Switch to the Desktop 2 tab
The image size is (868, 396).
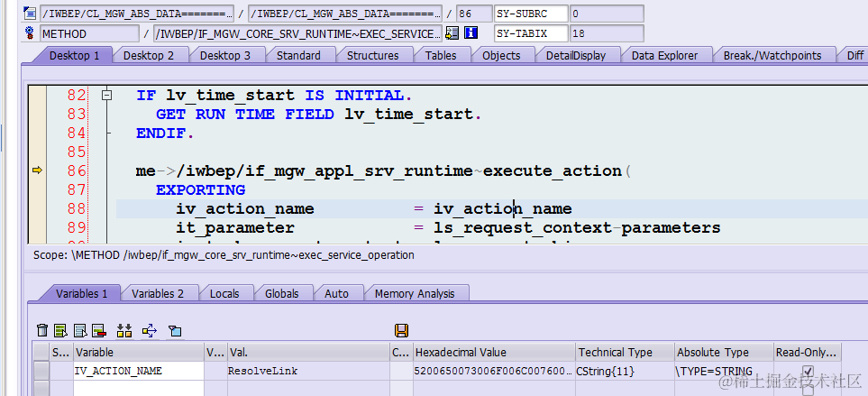click(x=149, y=55)
